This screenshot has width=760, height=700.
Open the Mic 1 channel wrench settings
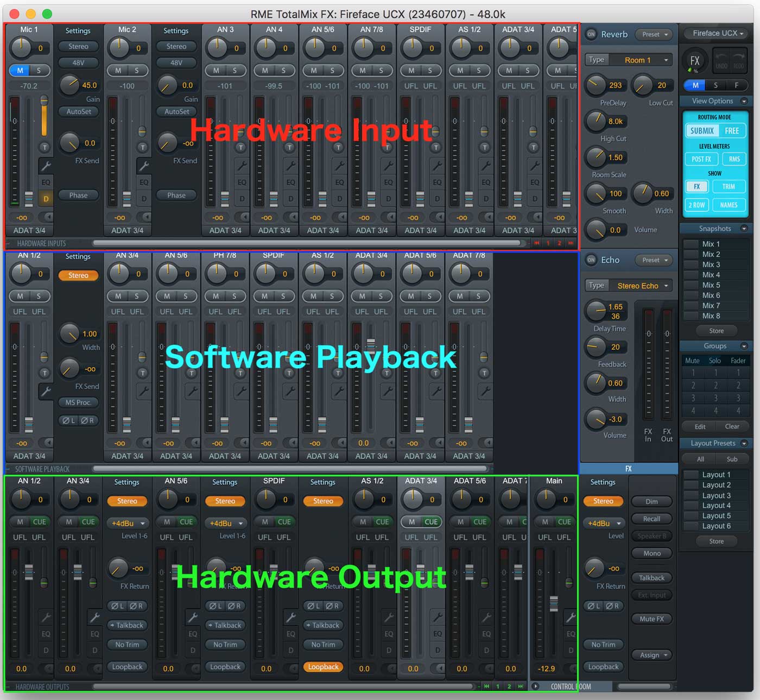[x=46, y=166]
